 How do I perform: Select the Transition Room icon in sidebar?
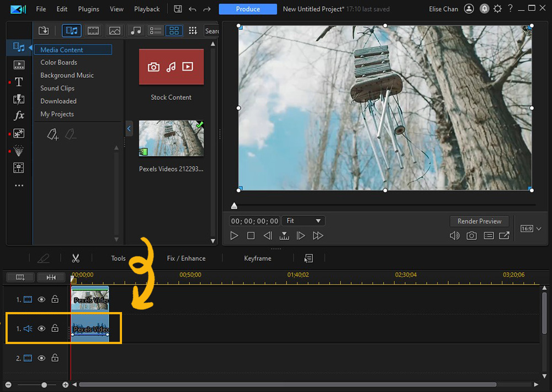[19, 99]
